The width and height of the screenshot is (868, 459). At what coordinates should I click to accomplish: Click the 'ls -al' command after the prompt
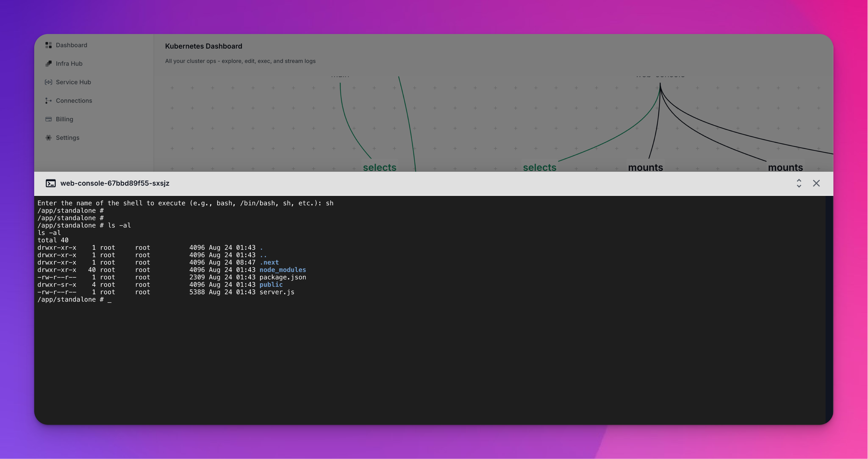[119, 225]
